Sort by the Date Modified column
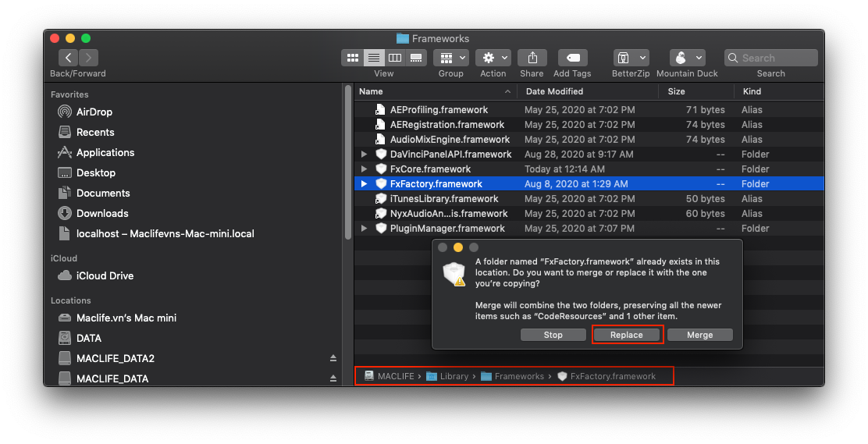The image size is (868, 444). pos(554,91)
